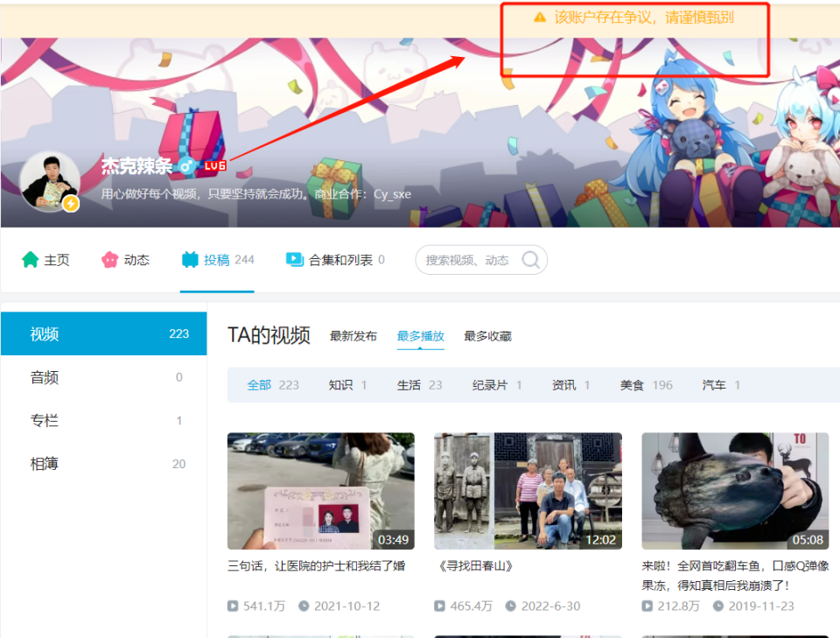Click the pink 动态 flower icon
The image size is (840, 638).
coord(110,260)
